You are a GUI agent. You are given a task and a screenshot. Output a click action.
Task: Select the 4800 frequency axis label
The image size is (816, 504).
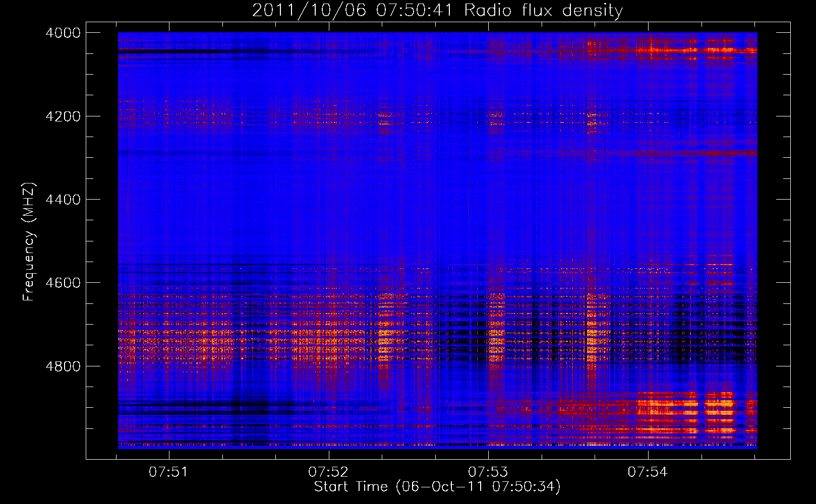pos(63,366)
